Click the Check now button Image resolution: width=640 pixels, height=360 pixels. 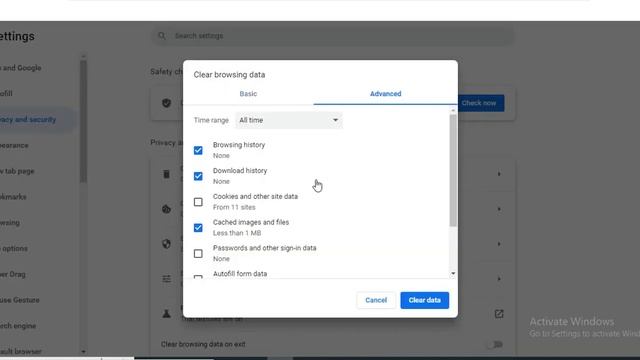pyautogui.click(x=480, y=103)
